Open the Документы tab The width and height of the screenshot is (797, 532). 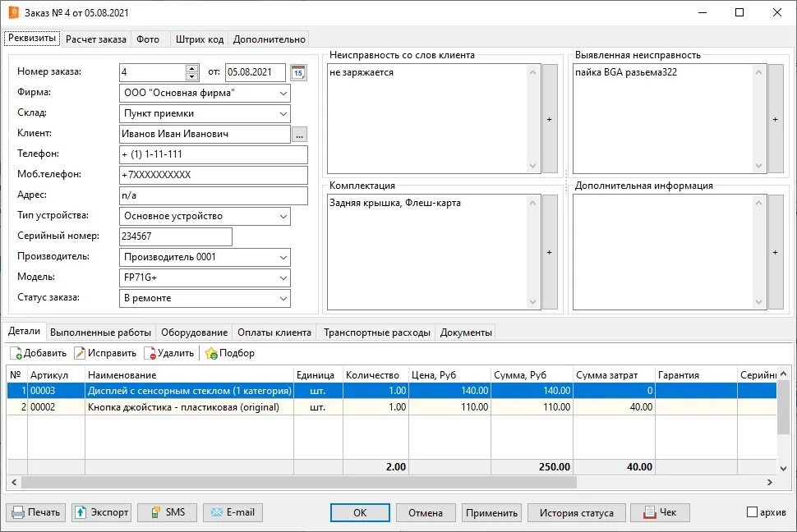(466, 332)
